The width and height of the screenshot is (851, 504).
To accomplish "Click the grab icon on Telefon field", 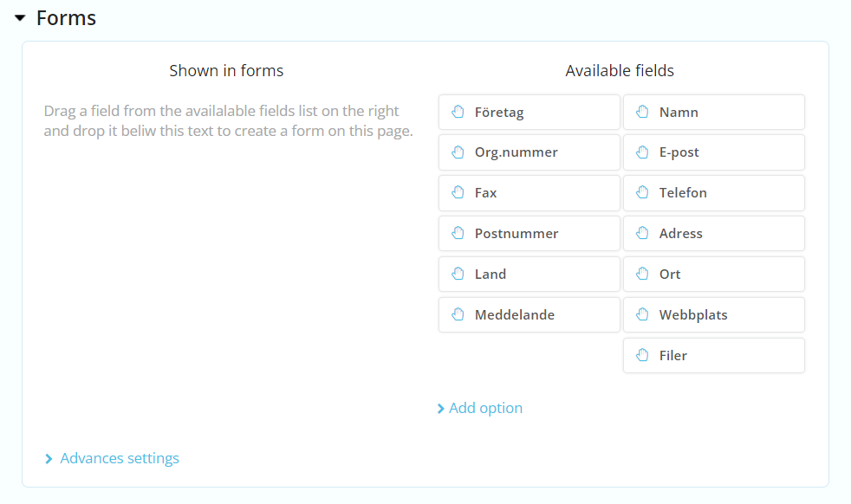I will pos(642,193).
